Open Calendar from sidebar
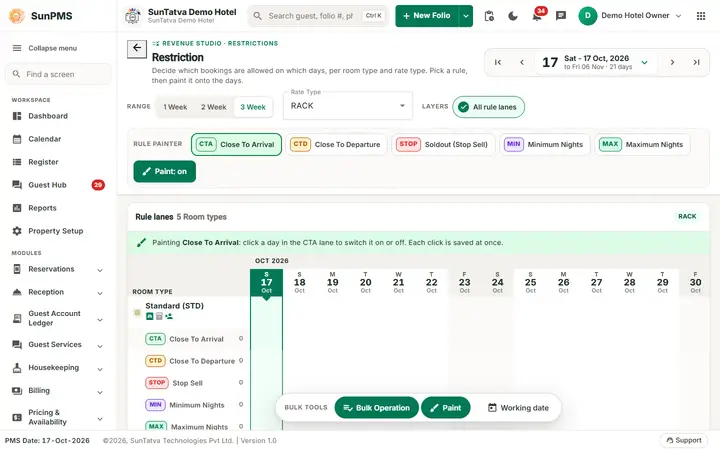Viewport: 720px width, 450px height. [x=57, y=139]
